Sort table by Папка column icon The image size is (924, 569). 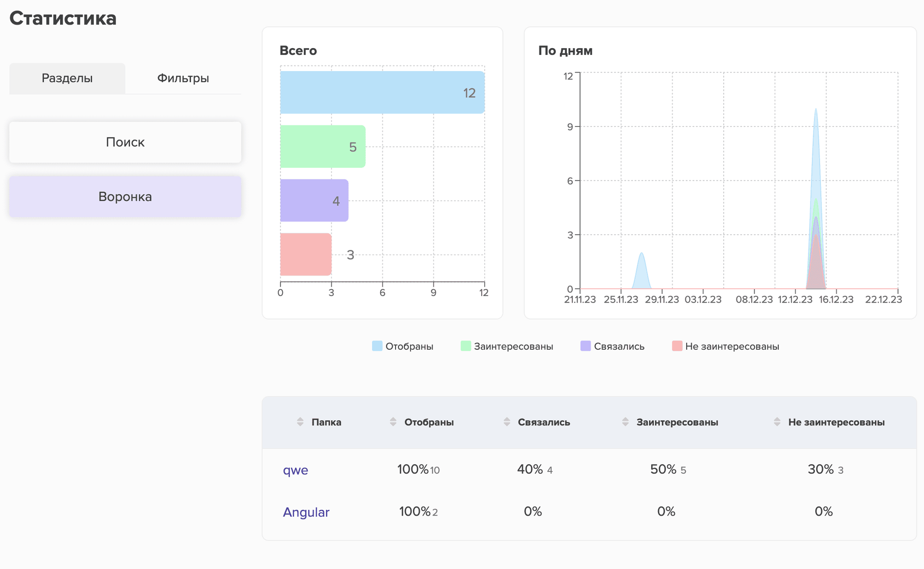300,422
